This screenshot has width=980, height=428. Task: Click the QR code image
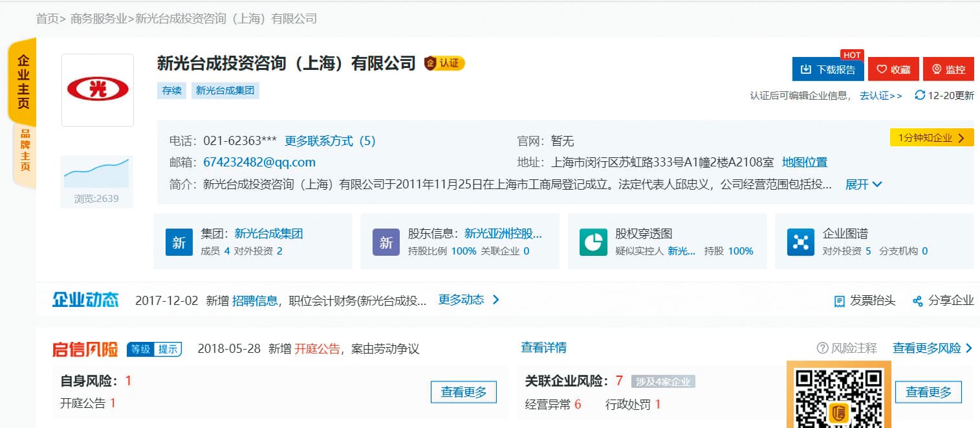coord(839,396)
